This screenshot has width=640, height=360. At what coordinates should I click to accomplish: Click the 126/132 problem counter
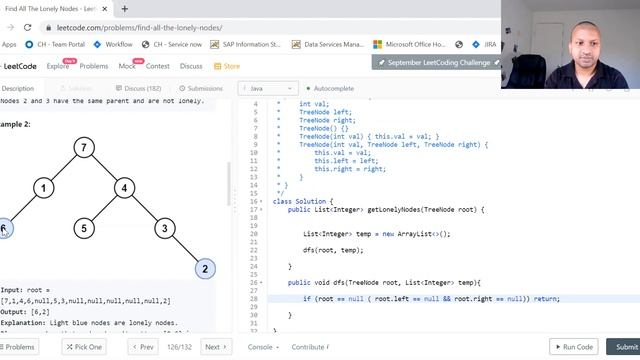tap(179, 347)
